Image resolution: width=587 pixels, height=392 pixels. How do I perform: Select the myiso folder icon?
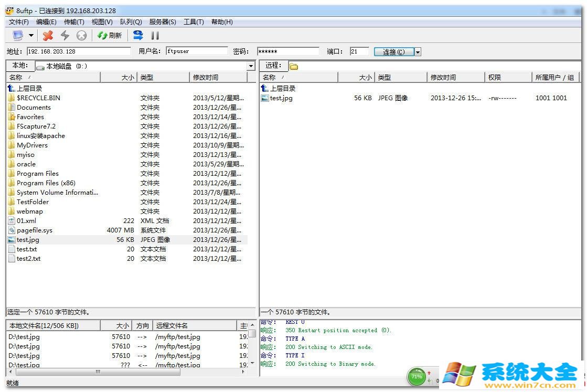pos(12,155)
